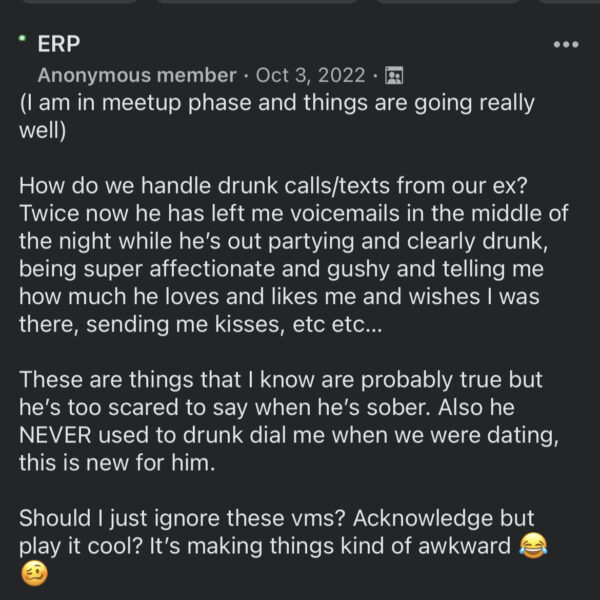The height and width of the screenshot is (600, 600).
Task: Click the question "How do we handle drunk calls/texts"
Action: click(x=273, y=186)
